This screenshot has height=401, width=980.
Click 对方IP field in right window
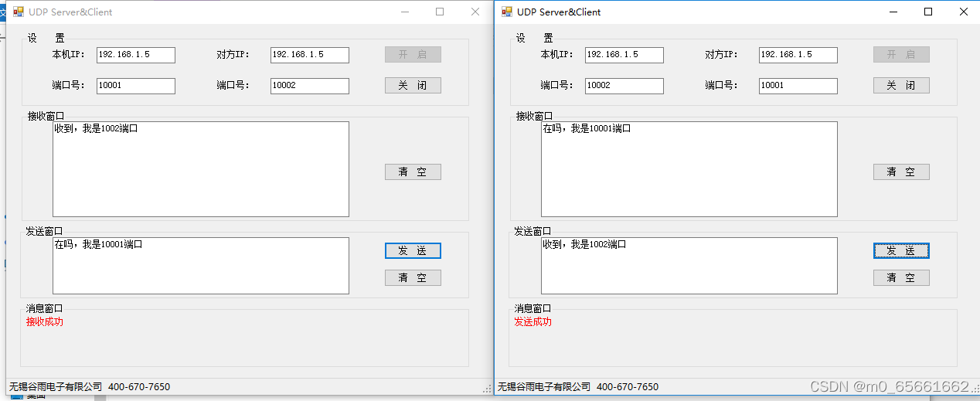click(798, 55)
